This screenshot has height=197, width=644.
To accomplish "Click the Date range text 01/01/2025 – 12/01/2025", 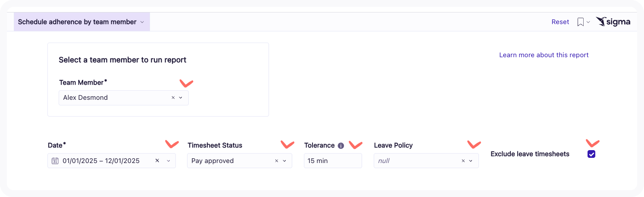I will tap(101, 161).
